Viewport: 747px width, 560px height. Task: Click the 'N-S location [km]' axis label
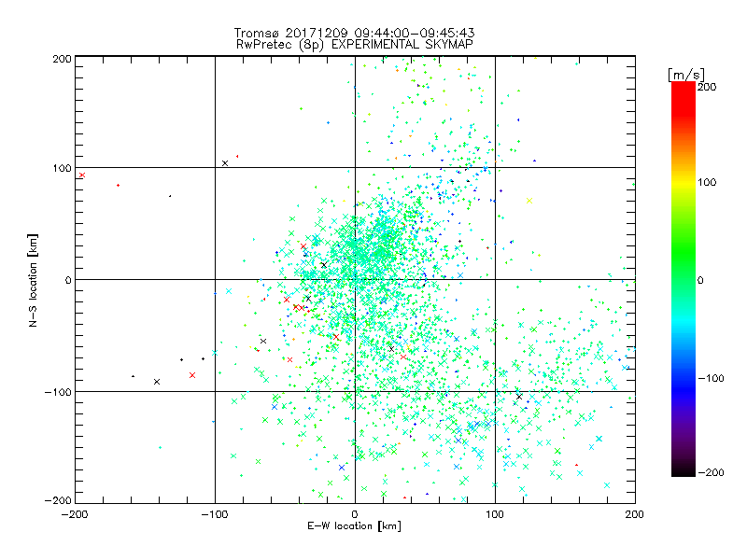(x=33, y=280)
